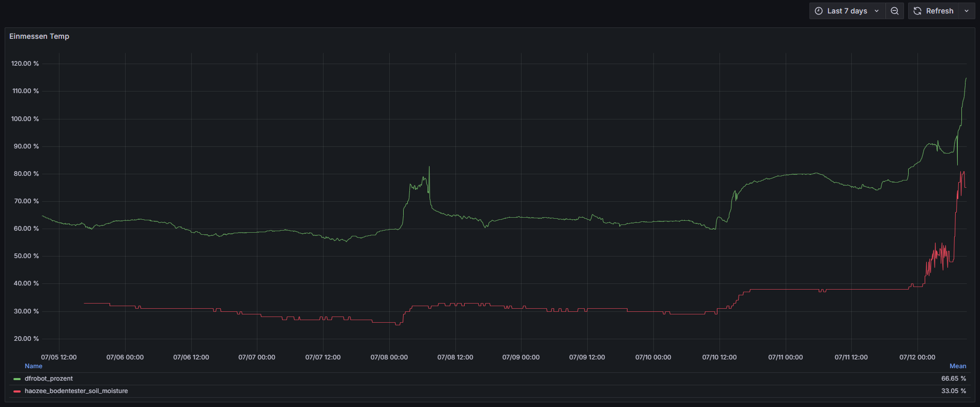This screenshot has width=980, height=407.
Task: Click the 66.65 % mean value
Action: point(953,379)
